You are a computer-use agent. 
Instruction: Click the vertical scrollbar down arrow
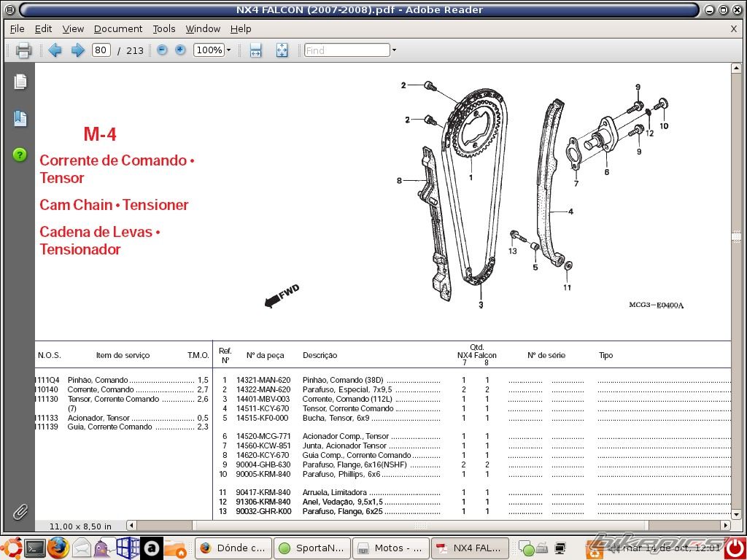[736, 514]
